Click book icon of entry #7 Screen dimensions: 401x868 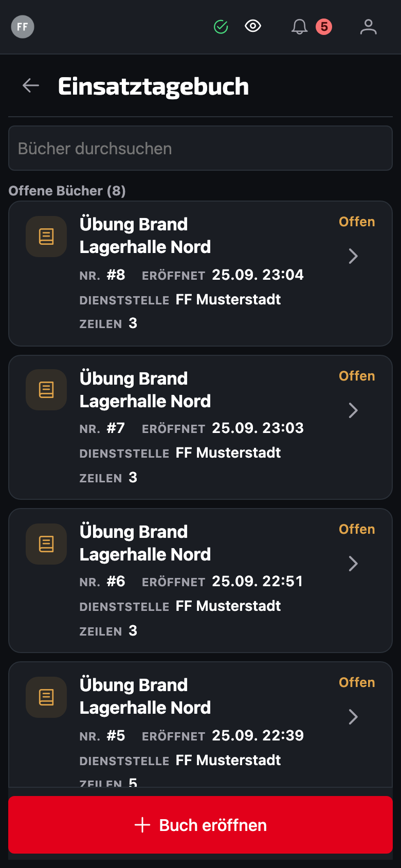[46, 390]
